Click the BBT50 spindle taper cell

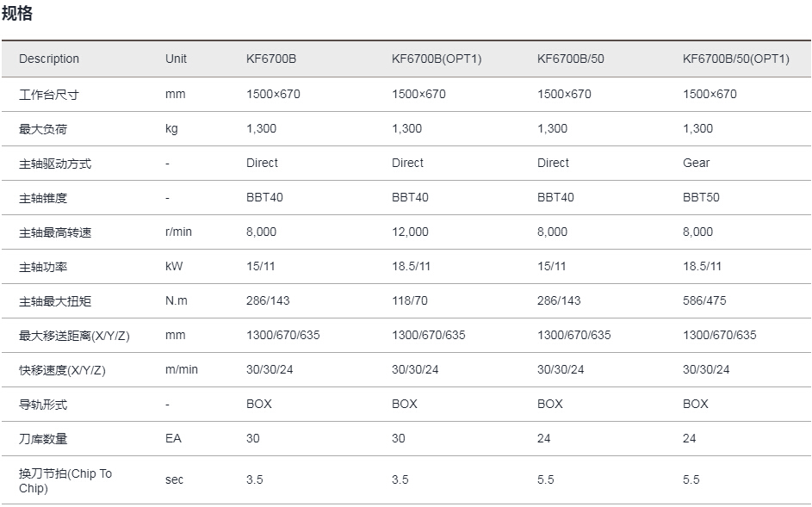(x=701, y=197)
